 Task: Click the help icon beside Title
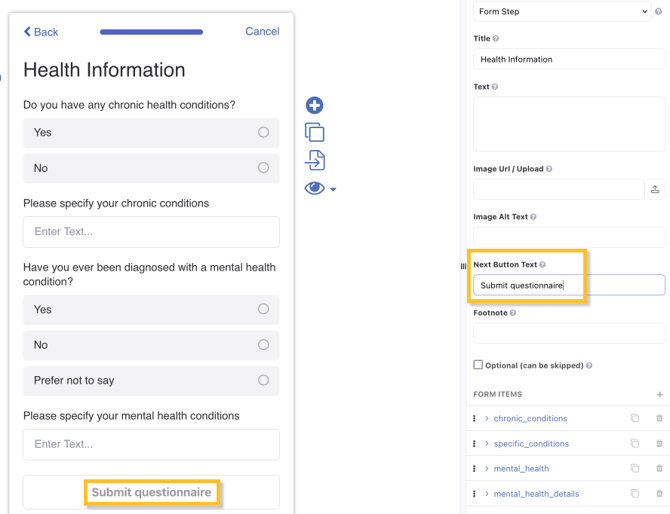click(496, 39)
